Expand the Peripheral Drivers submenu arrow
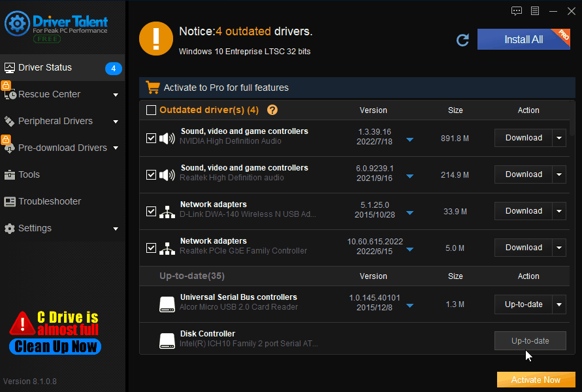Viewport: 582px width, 392px height. pyautogui.click(x=116, y=122)
